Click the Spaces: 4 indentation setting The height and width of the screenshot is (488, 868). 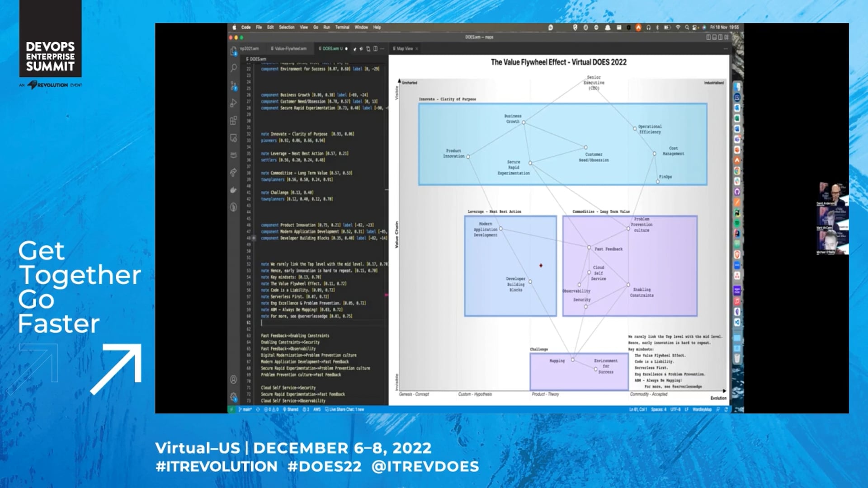click(x=659, y=409)
